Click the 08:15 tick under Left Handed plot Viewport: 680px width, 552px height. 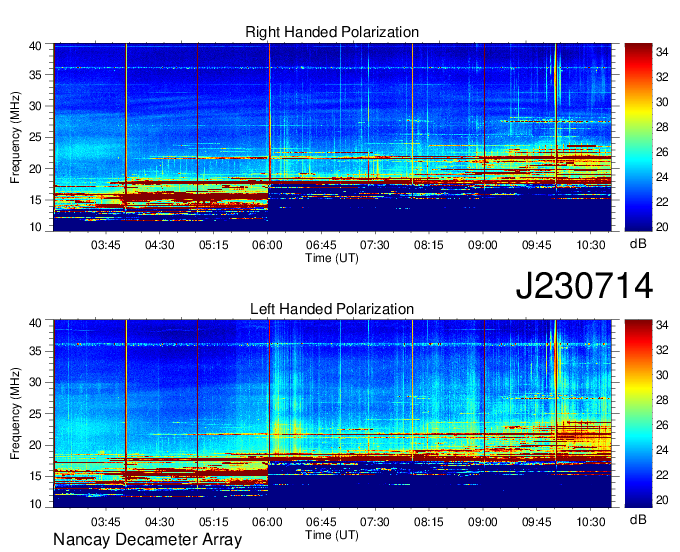[428, 522]
